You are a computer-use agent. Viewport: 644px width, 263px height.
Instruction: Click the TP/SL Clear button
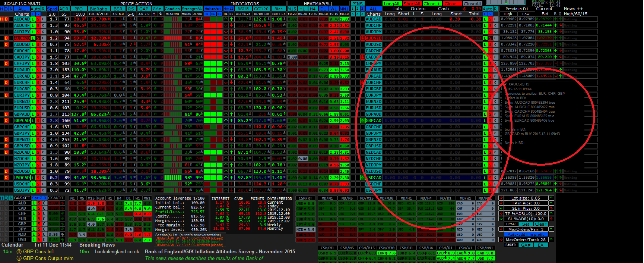(541, 224)
